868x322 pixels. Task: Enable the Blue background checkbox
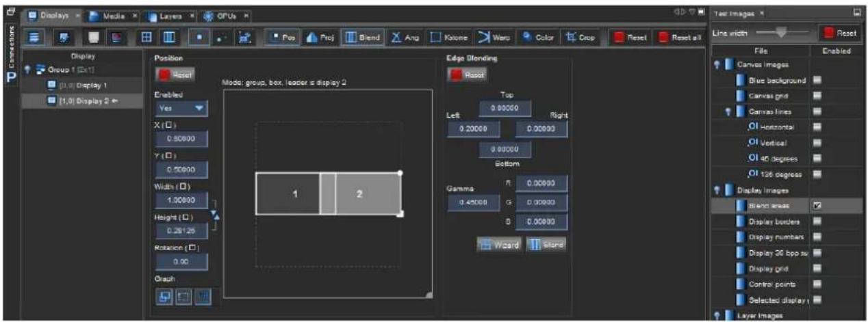tap(817, 80)
